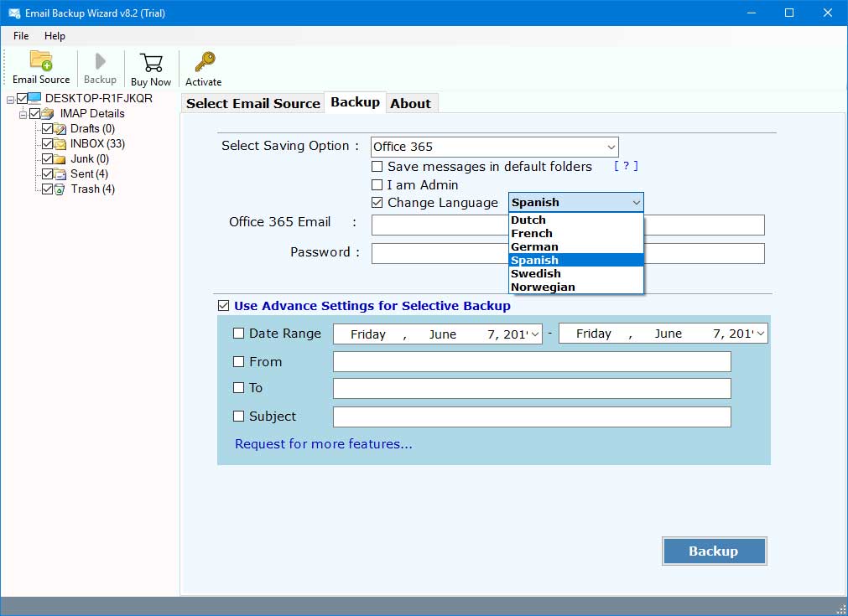The image size is (848, 616).
Task: Click the [ ? ] help link
Action: [626, 166]
